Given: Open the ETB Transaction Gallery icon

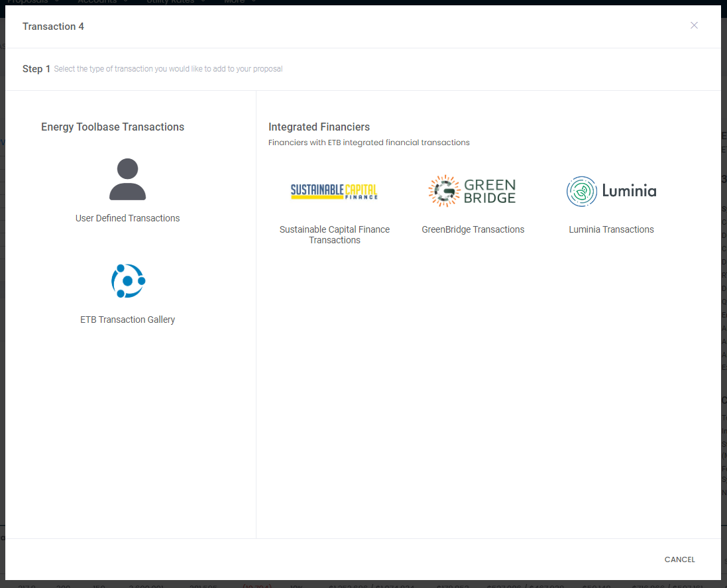Looking at the screenshot, I should [128, 281].
